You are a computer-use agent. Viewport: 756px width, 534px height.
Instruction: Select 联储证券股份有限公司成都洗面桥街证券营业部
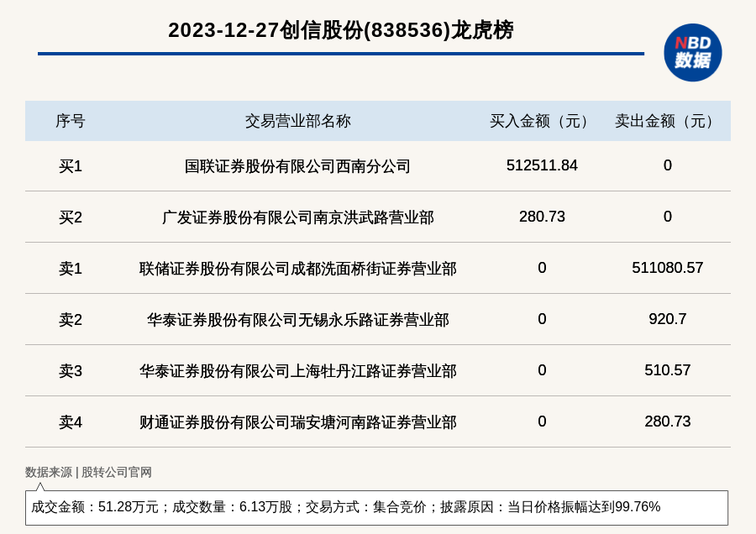(298, 269)
